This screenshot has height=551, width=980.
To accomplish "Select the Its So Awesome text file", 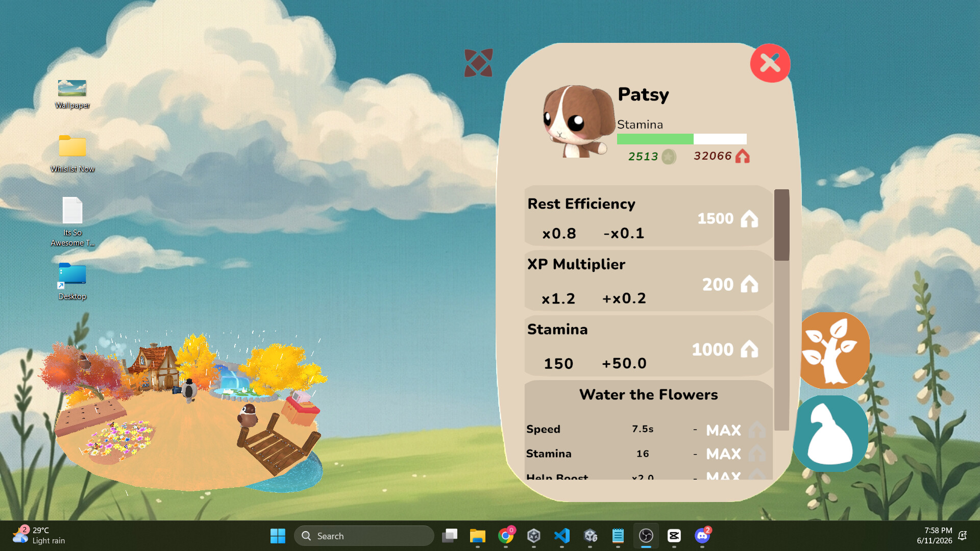I will [72, 222].
